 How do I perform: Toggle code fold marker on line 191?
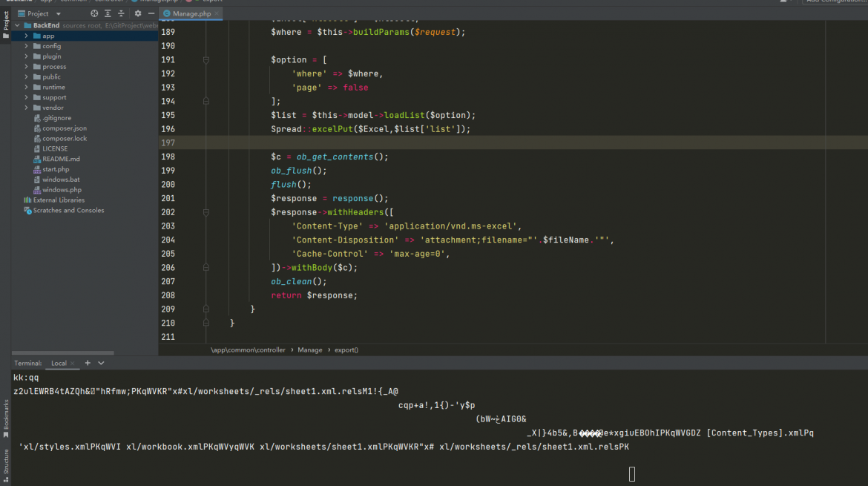point(206,60)
